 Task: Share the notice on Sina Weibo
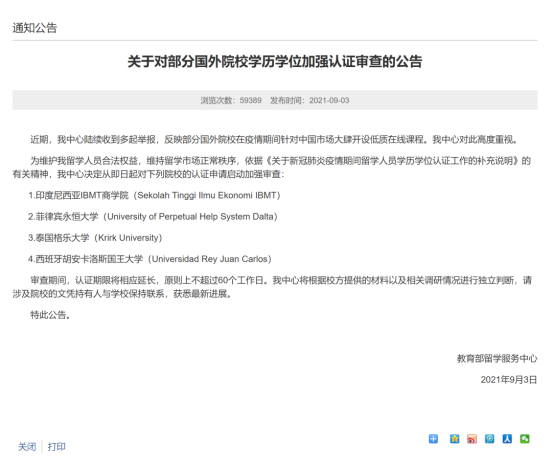coord(472,439)
